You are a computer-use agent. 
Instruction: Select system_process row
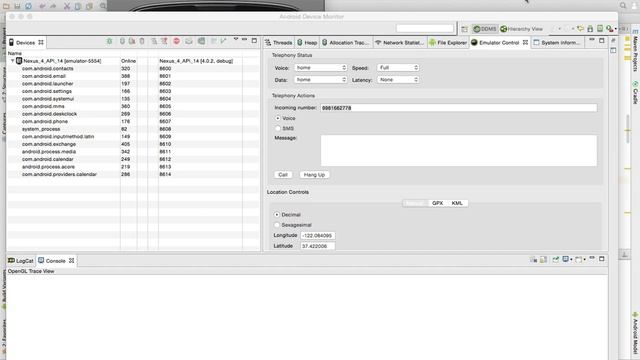(133, 129)
